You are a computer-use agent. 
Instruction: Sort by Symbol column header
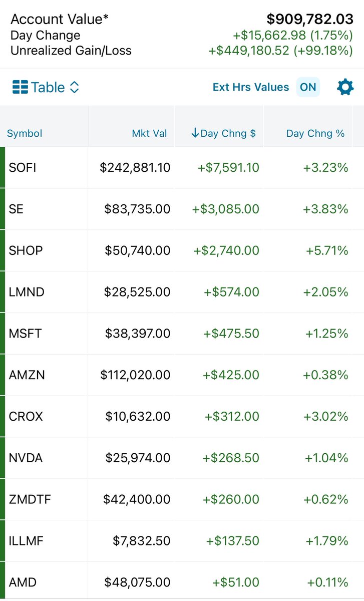pos(25,133)
